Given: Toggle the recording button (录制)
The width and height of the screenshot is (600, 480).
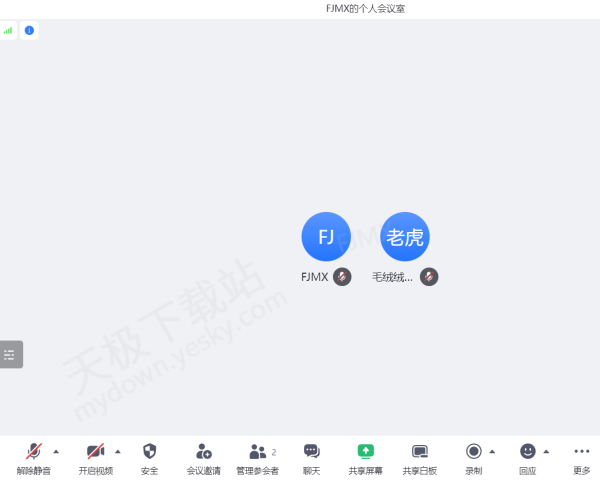Looking at the screenshot, I should [474, 451].
